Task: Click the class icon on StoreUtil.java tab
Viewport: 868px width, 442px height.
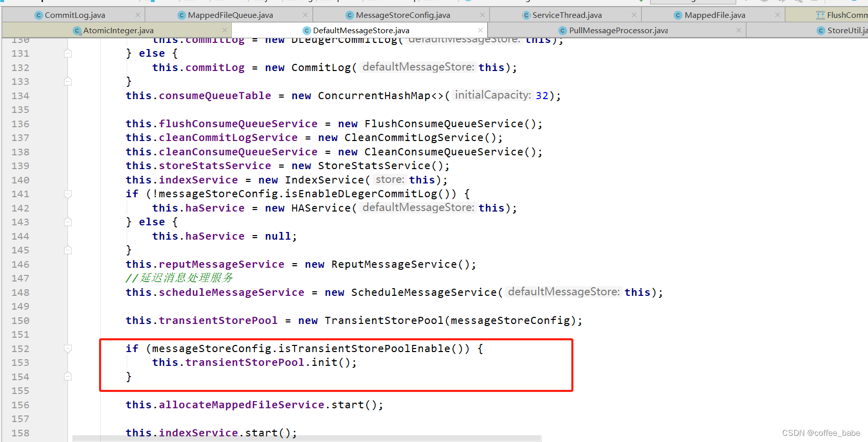Action: coord(821,31)
